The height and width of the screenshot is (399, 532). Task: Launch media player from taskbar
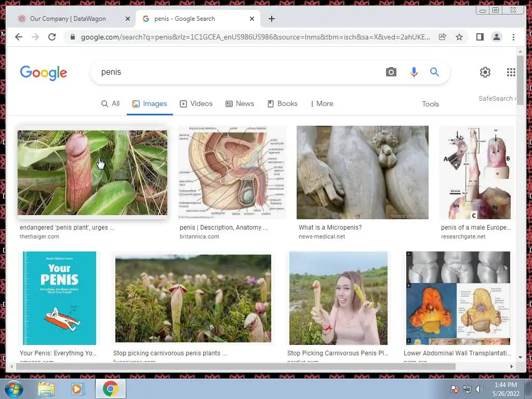click(78, 389)
